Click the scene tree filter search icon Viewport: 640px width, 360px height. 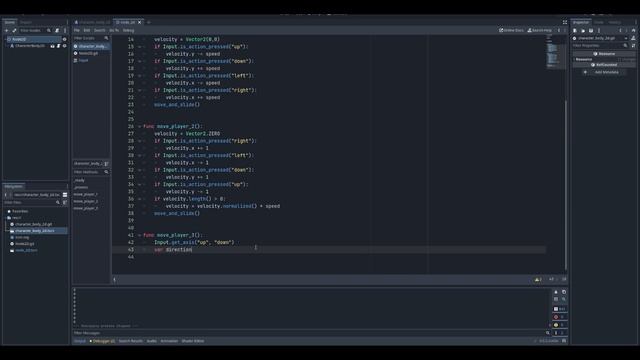(49, 31)
